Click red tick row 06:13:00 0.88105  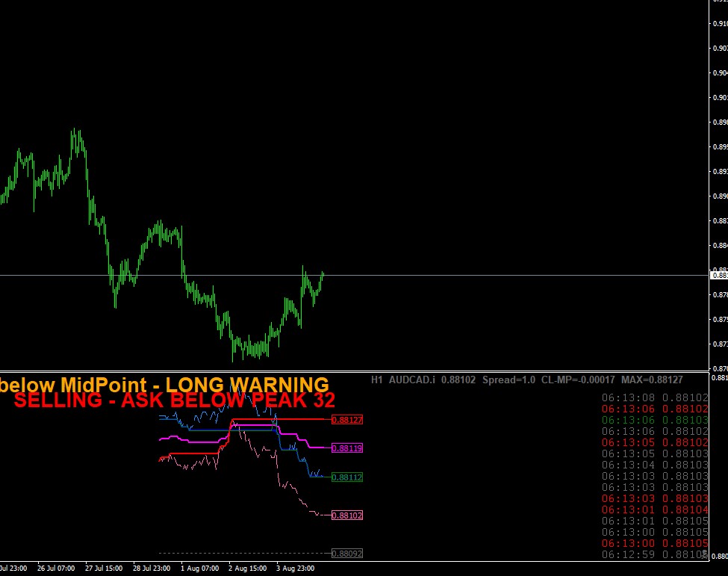point(655,543)
